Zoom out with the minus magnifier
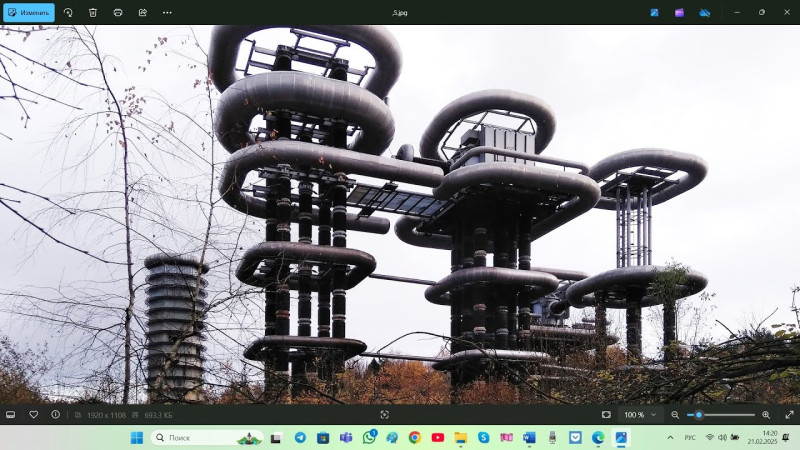 coord(675,414)
